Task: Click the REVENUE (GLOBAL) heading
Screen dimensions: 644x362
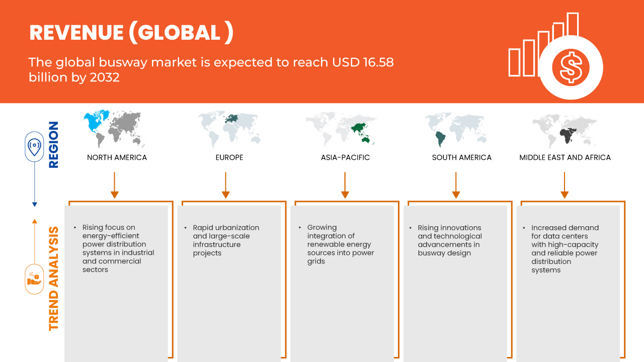Action: point(131,33)
